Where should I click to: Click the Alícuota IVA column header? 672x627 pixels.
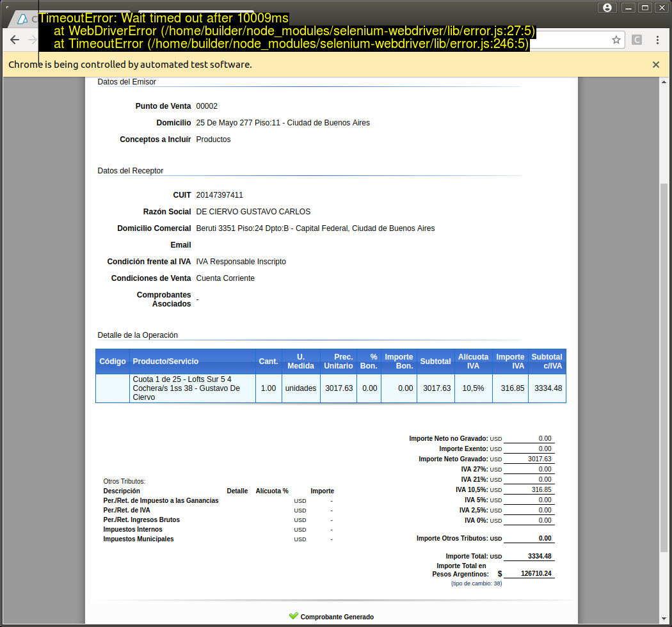(473, 361)
